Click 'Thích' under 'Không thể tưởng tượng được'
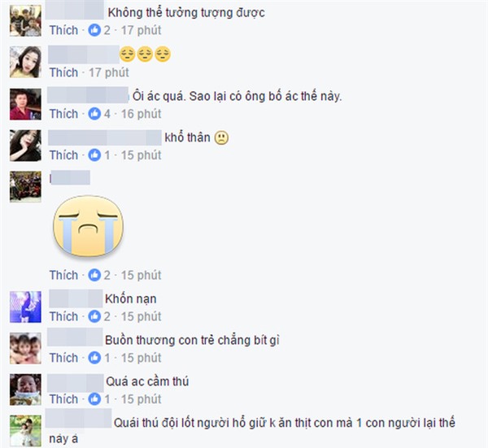This screenshot has width=488, height=448. pos(63,30)
